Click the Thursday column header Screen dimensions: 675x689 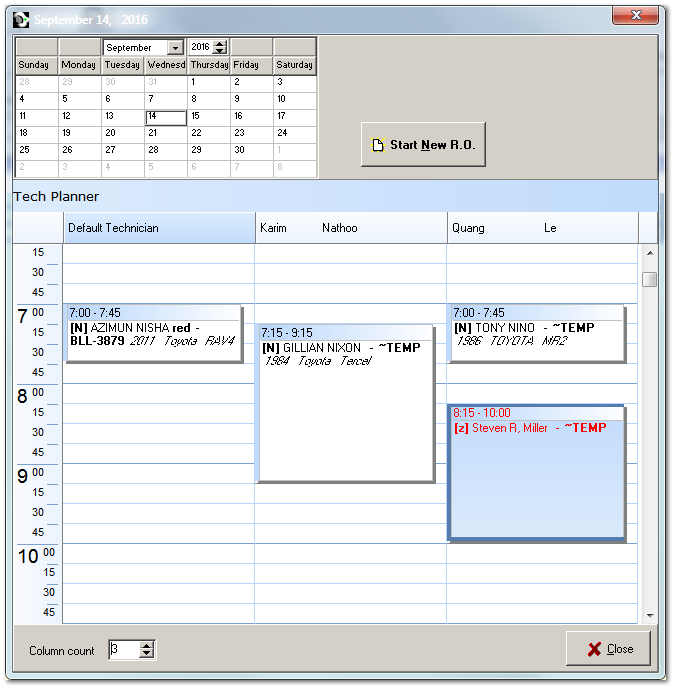(209, 65)
